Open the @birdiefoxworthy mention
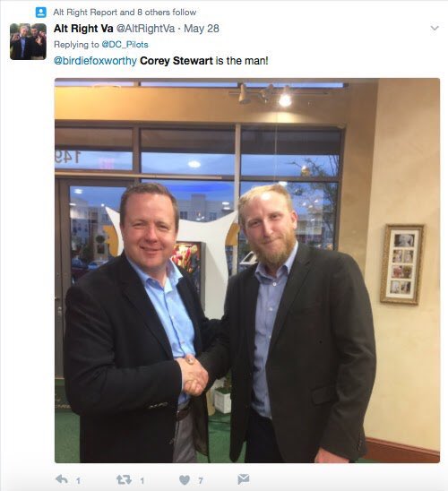Screen dimensions: 448x491 [x=95, y=60]
